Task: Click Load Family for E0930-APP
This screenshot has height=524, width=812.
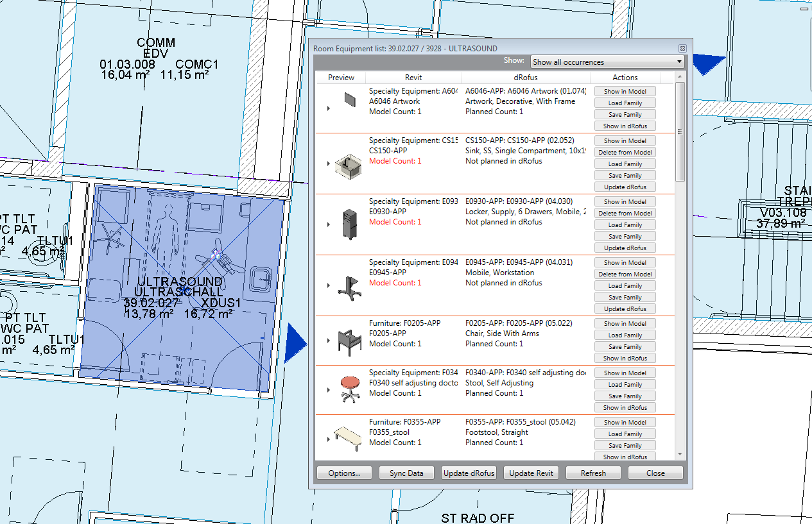Action: (x=625, y=224)
